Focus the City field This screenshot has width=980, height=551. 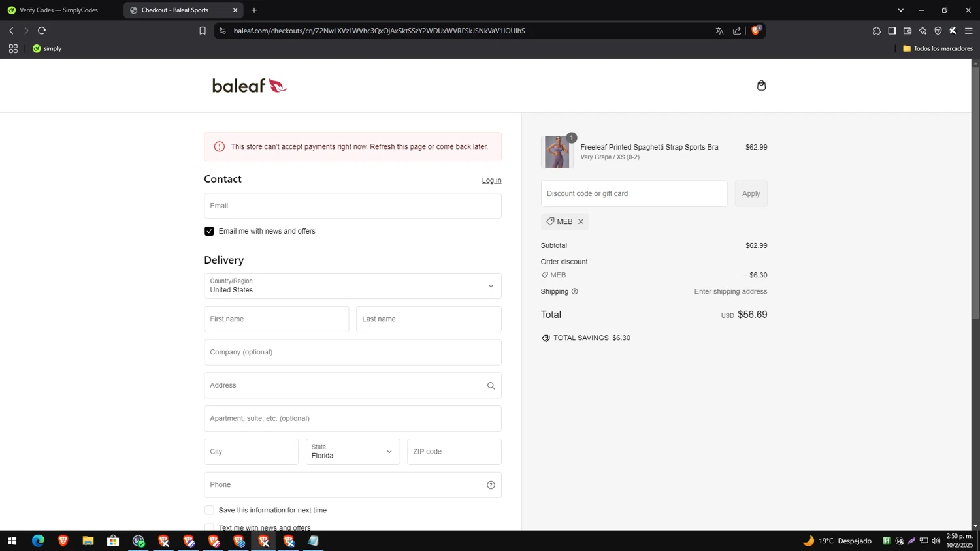251,452
